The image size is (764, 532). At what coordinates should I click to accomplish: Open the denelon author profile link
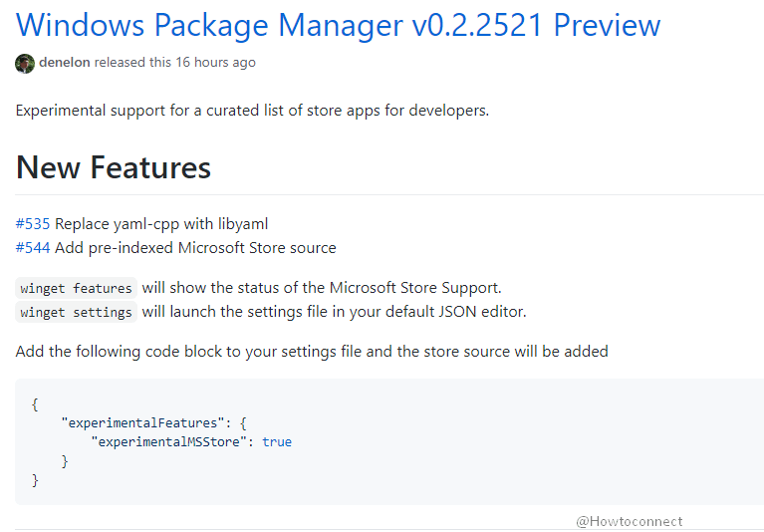[65, 63]
